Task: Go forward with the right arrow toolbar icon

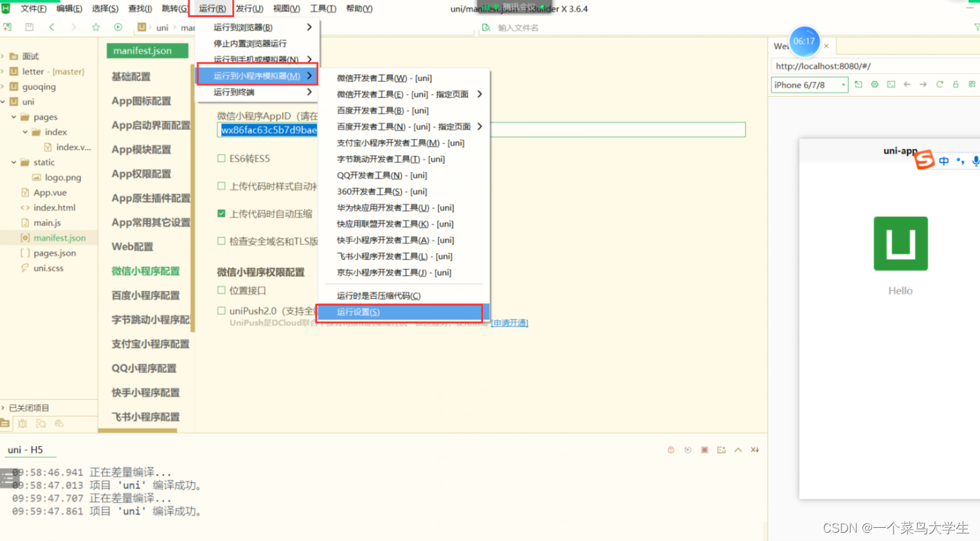Action: (x=73, y=27)
